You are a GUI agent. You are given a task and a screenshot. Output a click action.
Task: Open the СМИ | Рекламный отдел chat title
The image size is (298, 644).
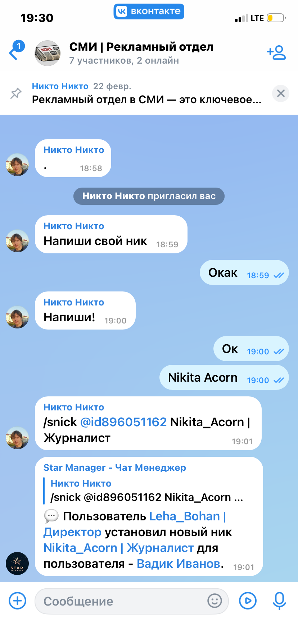tap(141, 47)
